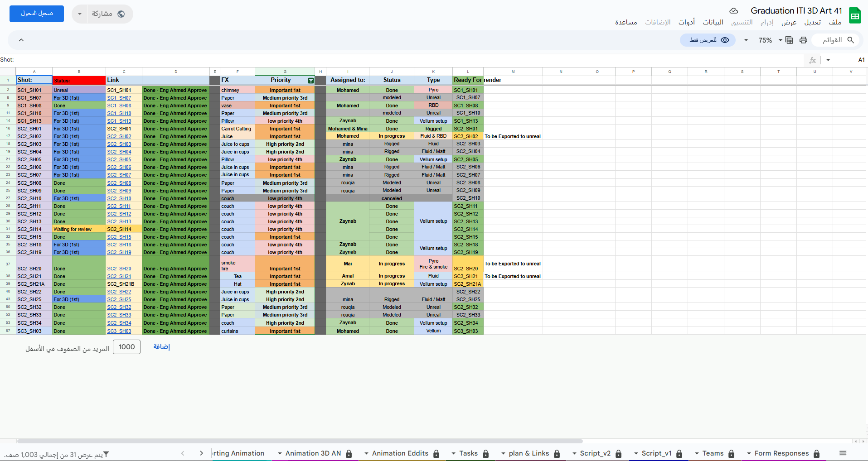Click the calculator-style filter views icon
The height and width of the screenshot is (461, 868).
(789, 40)
